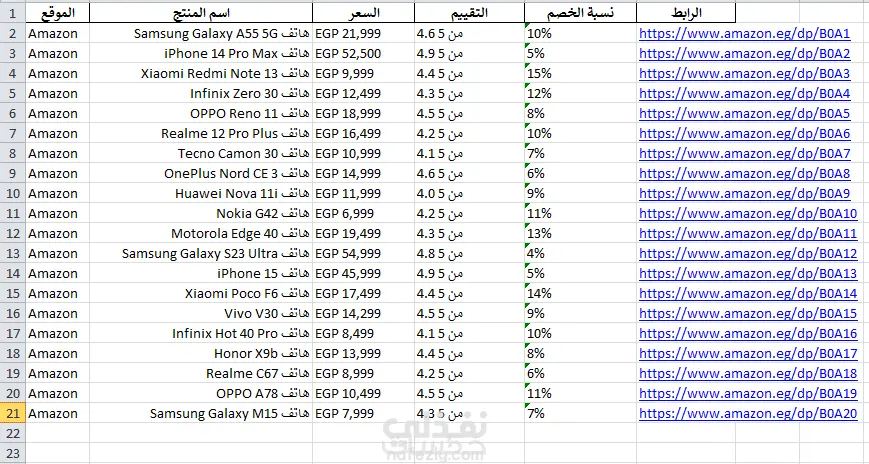Open the link ending in B0A7
869x464 pixels.
[x=743, y=153]
